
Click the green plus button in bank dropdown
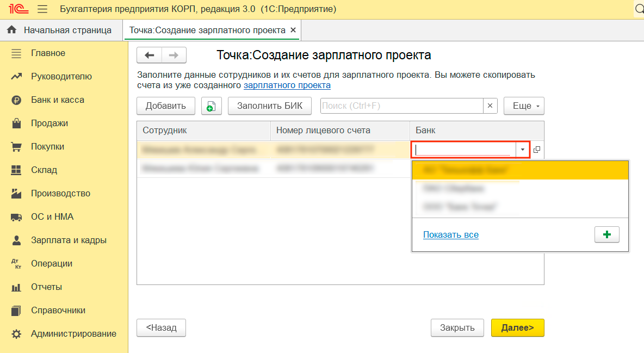coord(607,234)
